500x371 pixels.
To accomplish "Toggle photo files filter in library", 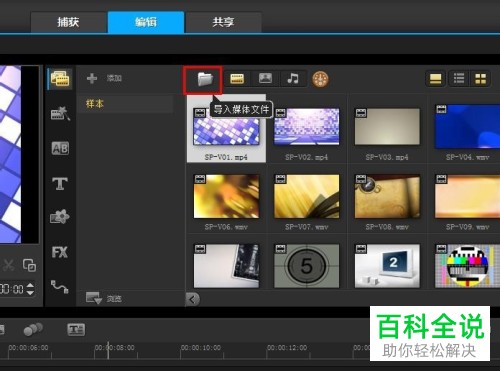I will [x=265, y=78].
